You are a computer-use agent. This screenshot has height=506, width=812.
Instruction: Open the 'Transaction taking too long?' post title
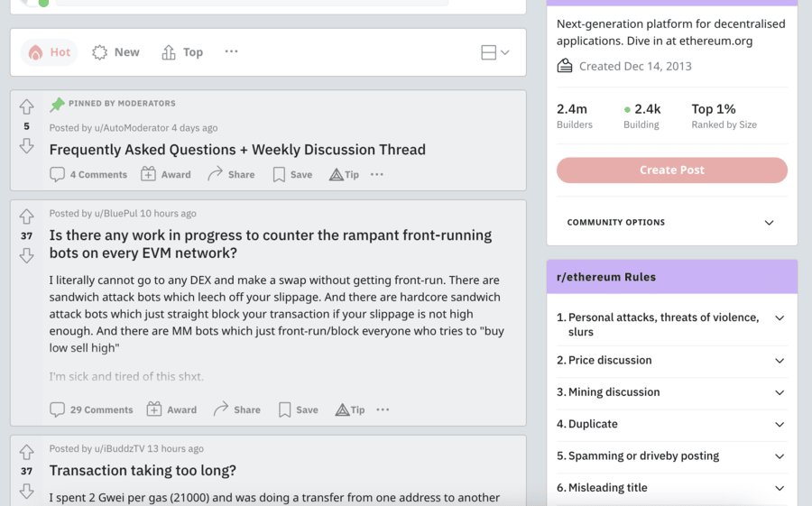[143, 470]
